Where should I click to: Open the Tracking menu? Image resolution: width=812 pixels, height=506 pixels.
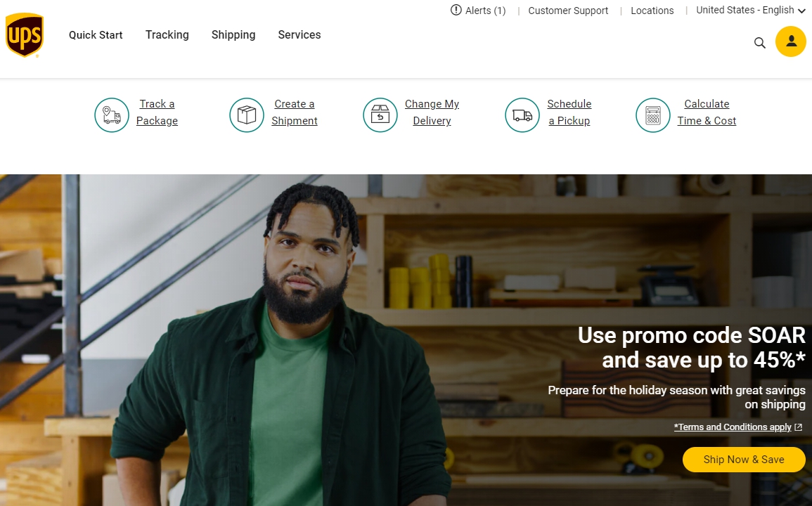tap(167, 34)
